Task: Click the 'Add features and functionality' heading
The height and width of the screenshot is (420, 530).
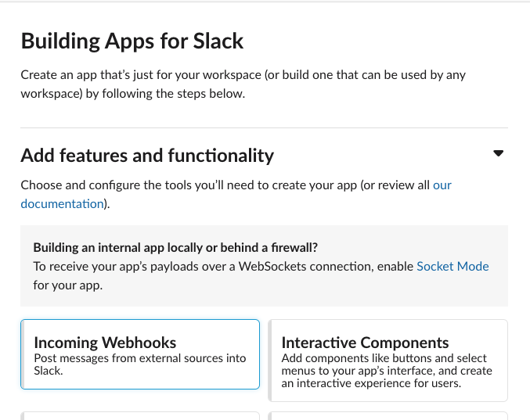Action: point(147,156)
